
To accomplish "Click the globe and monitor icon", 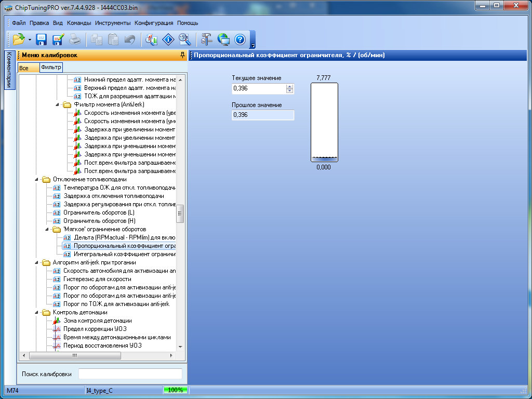I will [x=223, y=39].
